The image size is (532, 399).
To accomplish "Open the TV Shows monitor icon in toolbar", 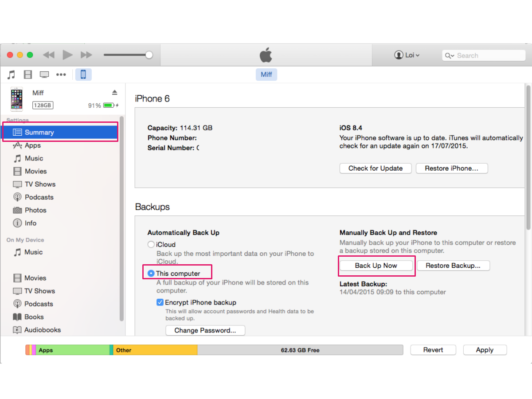I will [x=44, y=74].
